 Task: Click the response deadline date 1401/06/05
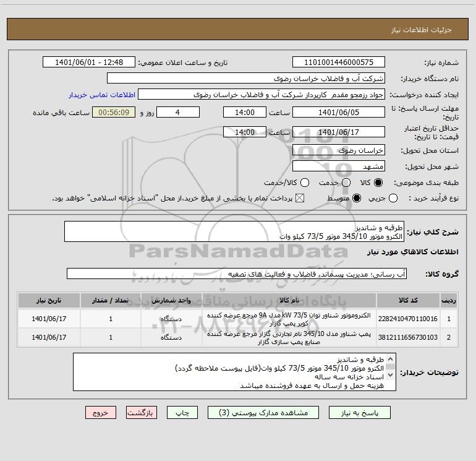(339, 112)
